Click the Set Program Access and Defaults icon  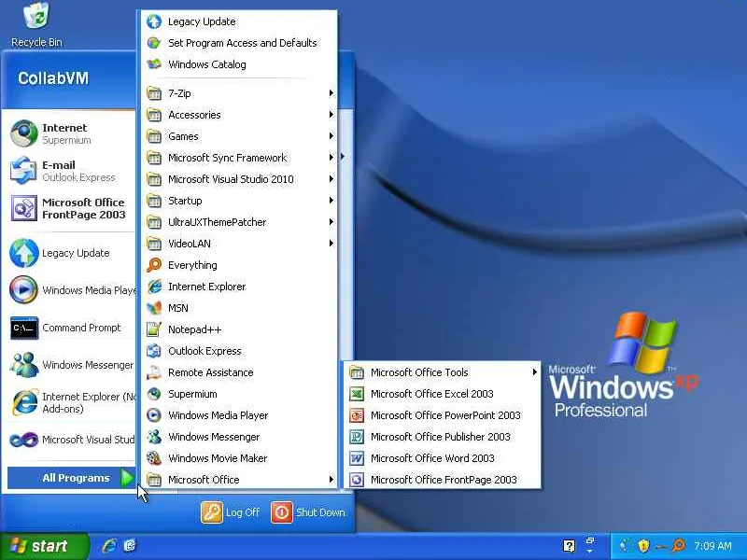click(x=154, y=43)
